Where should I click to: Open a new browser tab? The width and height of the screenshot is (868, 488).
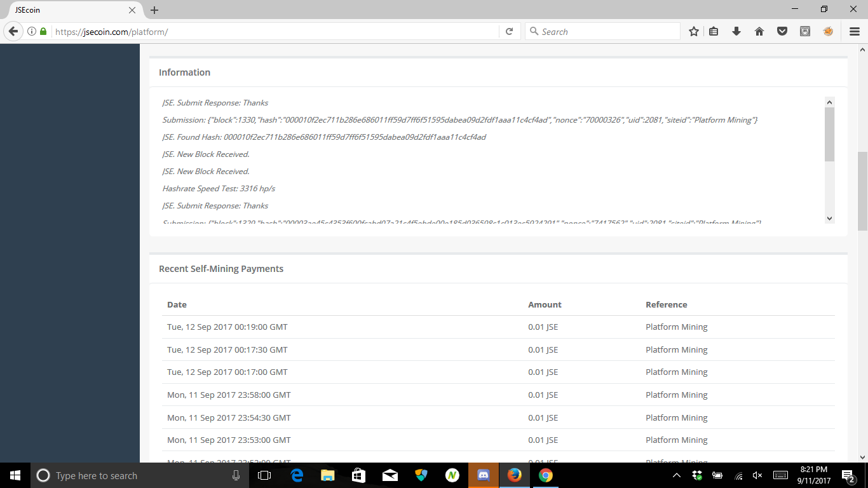154,10
